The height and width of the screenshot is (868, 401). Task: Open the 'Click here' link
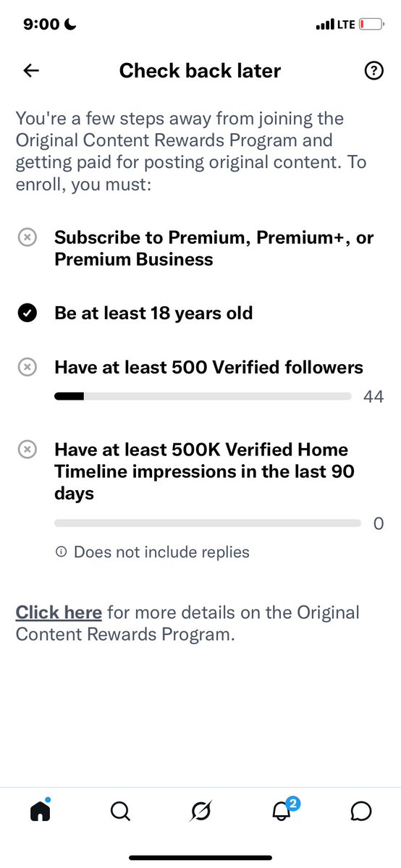pos(59,612)
